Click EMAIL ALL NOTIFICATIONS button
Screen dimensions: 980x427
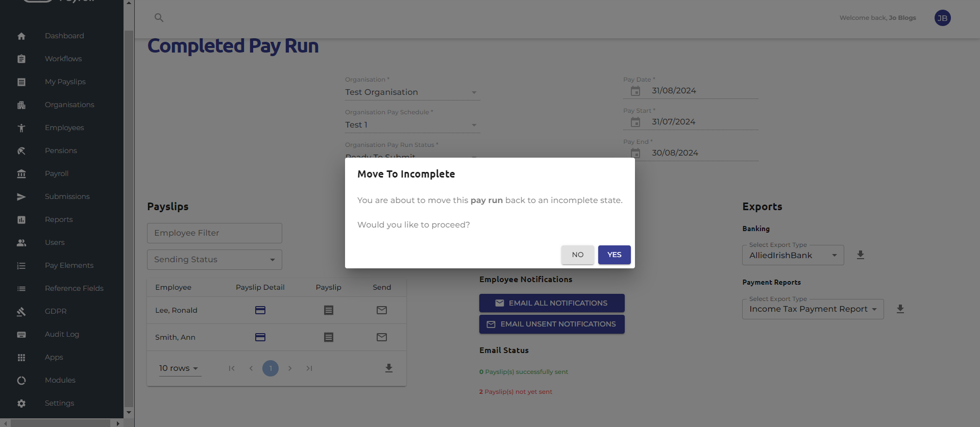[552, 303]
